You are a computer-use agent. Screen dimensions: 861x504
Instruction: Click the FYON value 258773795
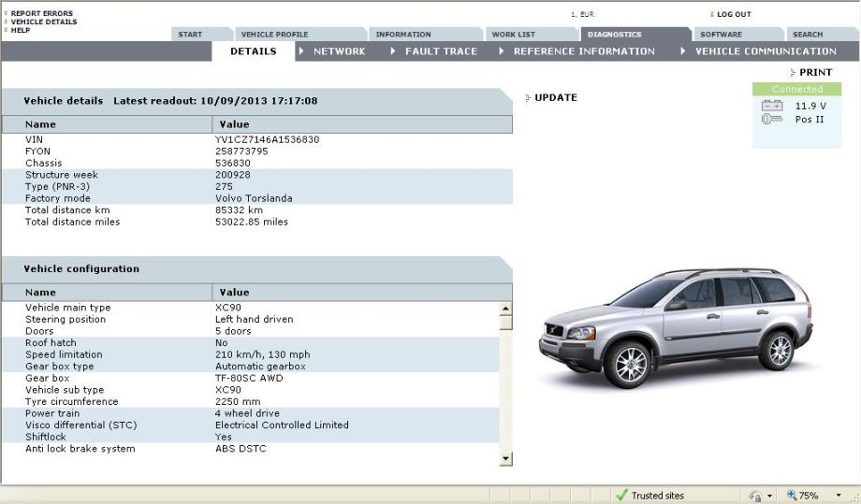(241, 151)
